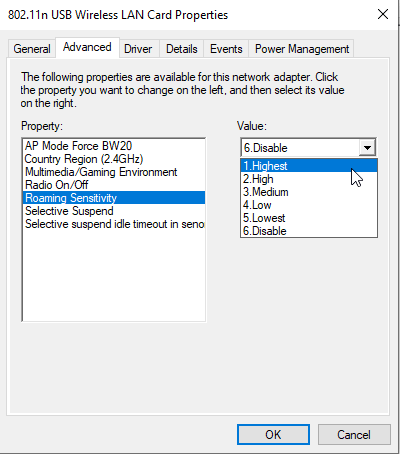
Task: Choose 6.Disable in the dropdown list
Action: 309,231
